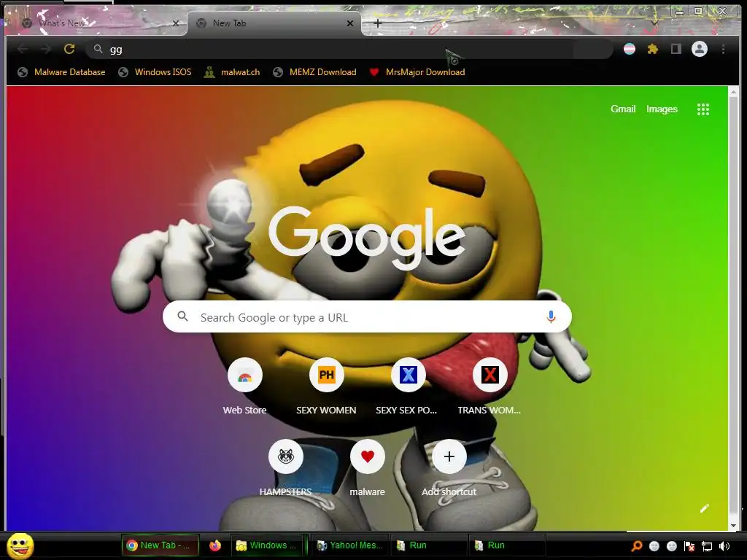Click the Google search box
This screenshot has height=560, width=747.
(x=368, y=316)
